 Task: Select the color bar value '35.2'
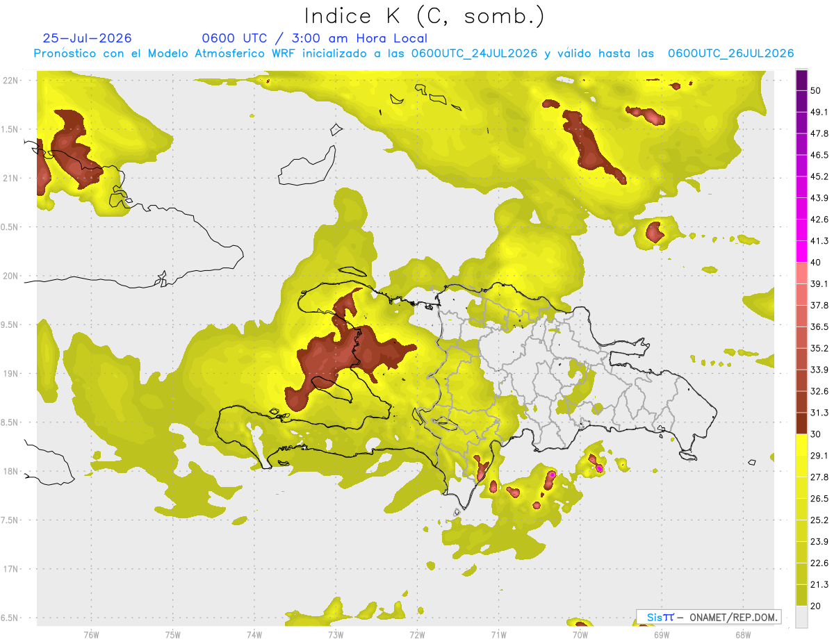pyautogui.click(x=819, y=348)
